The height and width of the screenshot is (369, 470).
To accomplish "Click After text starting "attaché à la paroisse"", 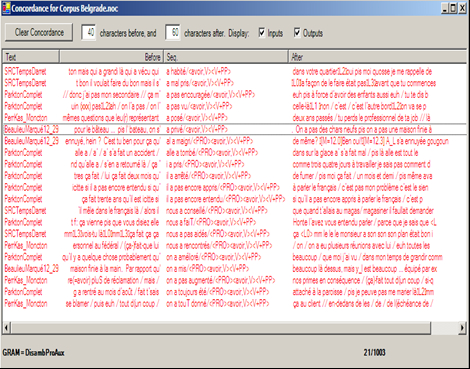I will click(x=363, y=292).
